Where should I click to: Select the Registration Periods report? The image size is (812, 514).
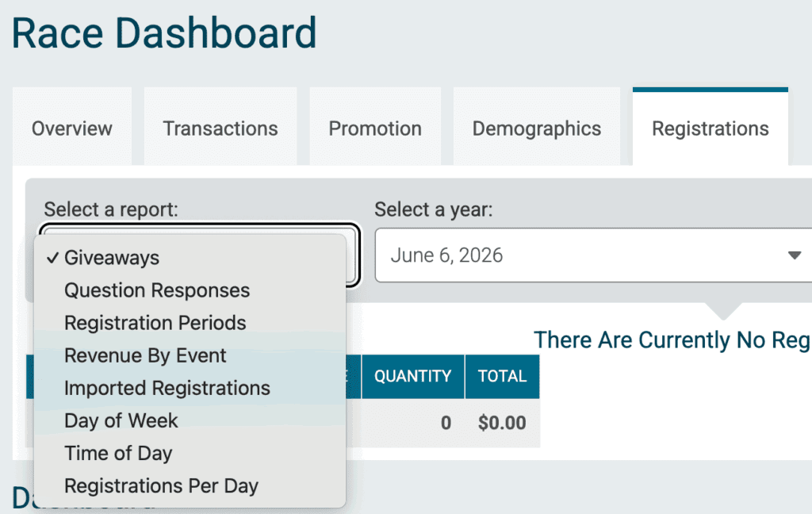(x=155, y=323)
